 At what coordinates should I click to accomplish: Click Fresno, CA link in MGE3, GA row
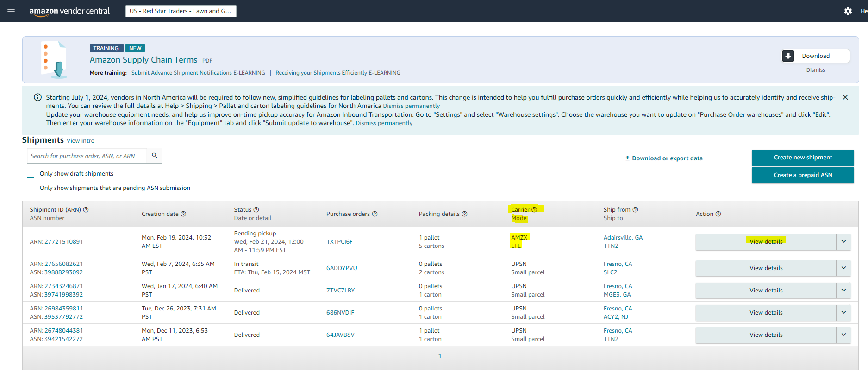pyautogui.click(x=618, y=286)
